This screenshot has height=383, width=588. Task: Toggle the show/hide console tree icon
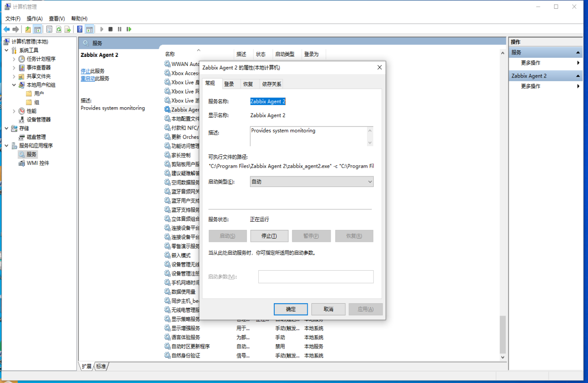38,29
